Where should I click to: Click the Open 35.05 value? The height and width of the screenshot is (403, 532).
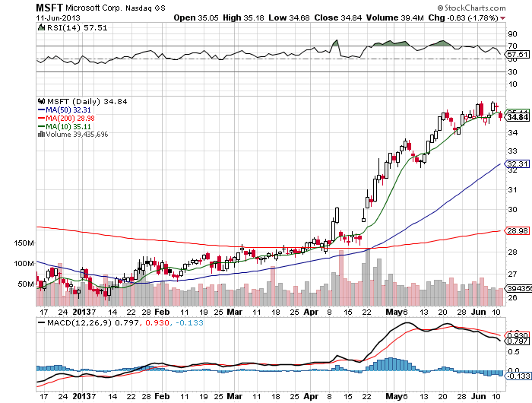196,17
